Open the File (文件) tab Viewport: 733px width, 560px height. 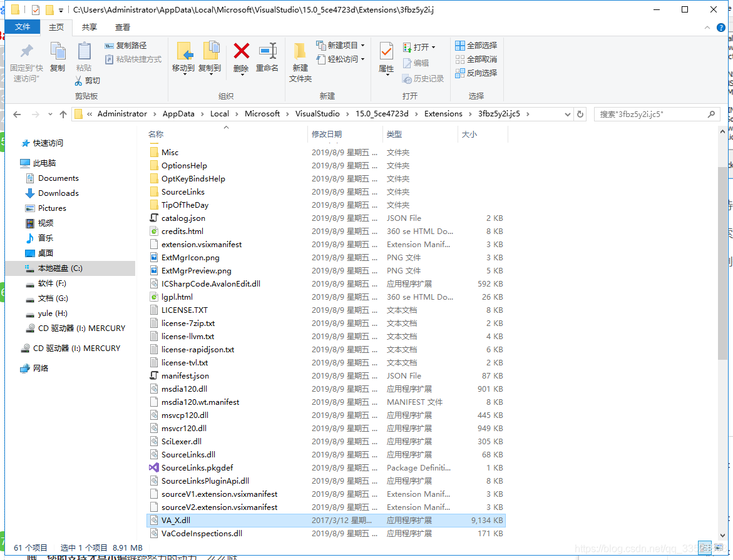point(23,27)
